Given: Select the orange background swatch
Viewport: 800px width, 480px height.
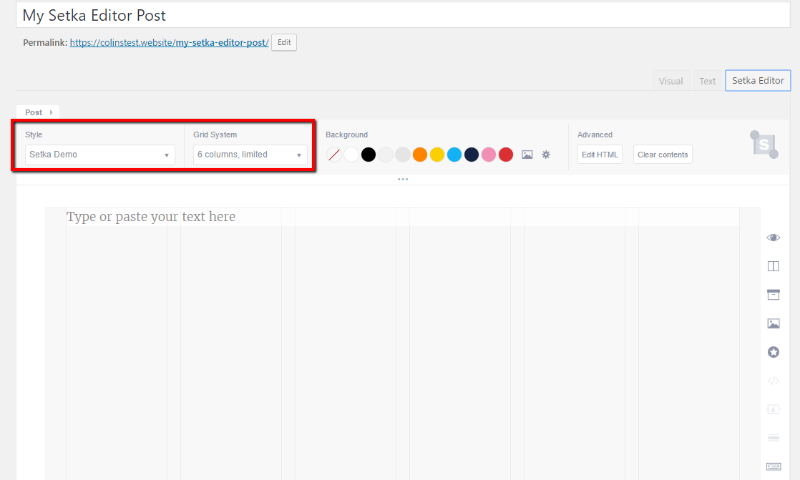Looking at the screenshot, I should click(x=420, y=155).
